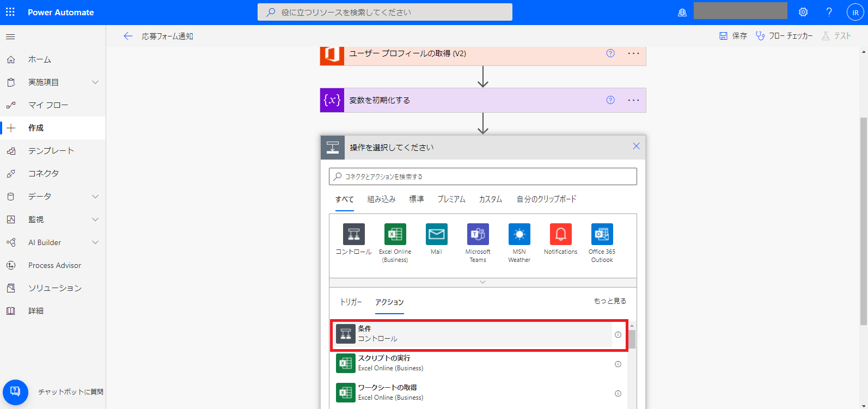Switch to the すべて tab

point(345,199)
